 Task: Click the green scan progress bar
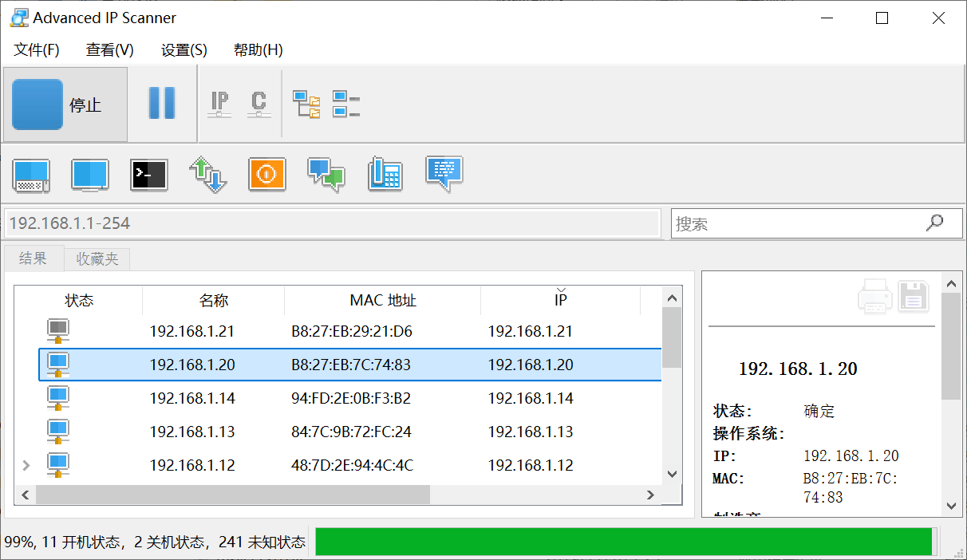tap(624, 542)
